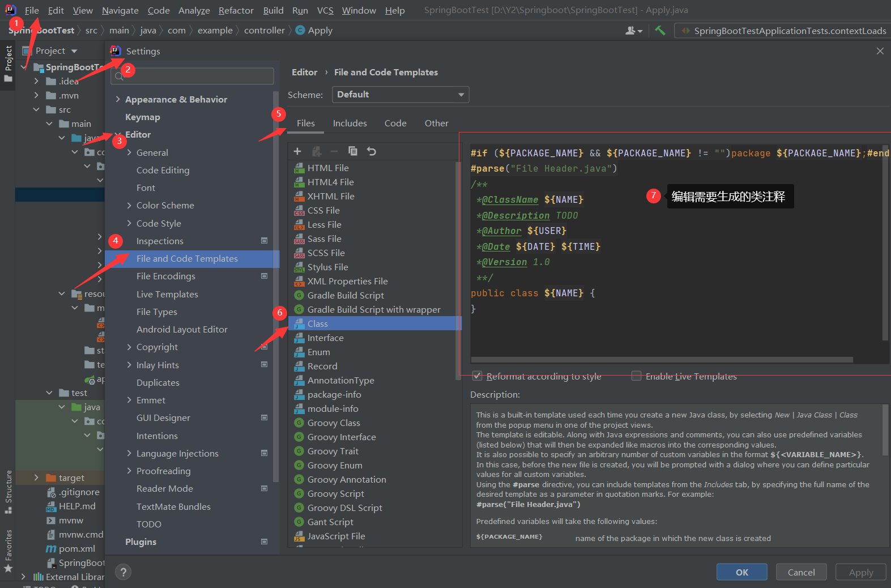The width and height of the screenshot is (891, 588).
Task: Expand Appearance & Behavior settings
Action: [x=118, y=99]
